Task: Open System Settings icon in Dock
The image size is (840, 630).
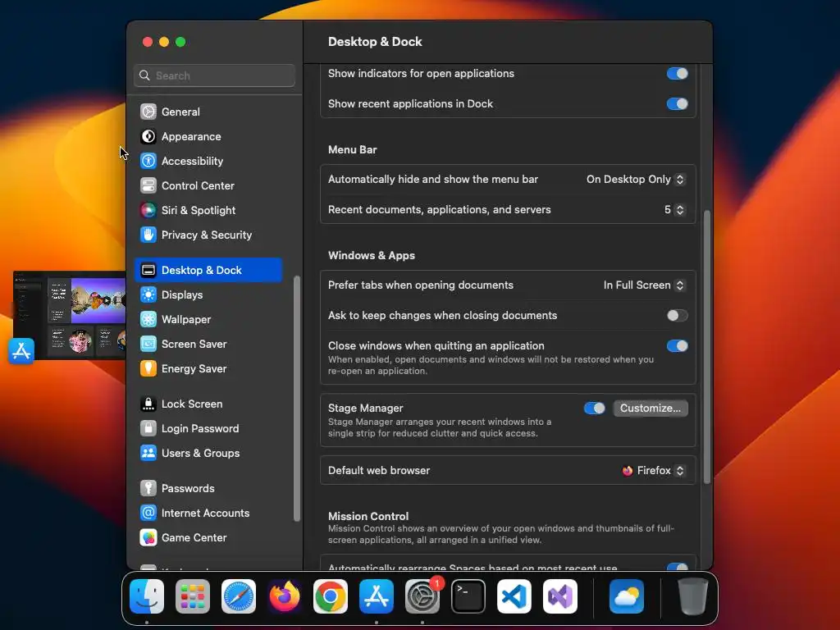Action: click(x=422, y=596)
